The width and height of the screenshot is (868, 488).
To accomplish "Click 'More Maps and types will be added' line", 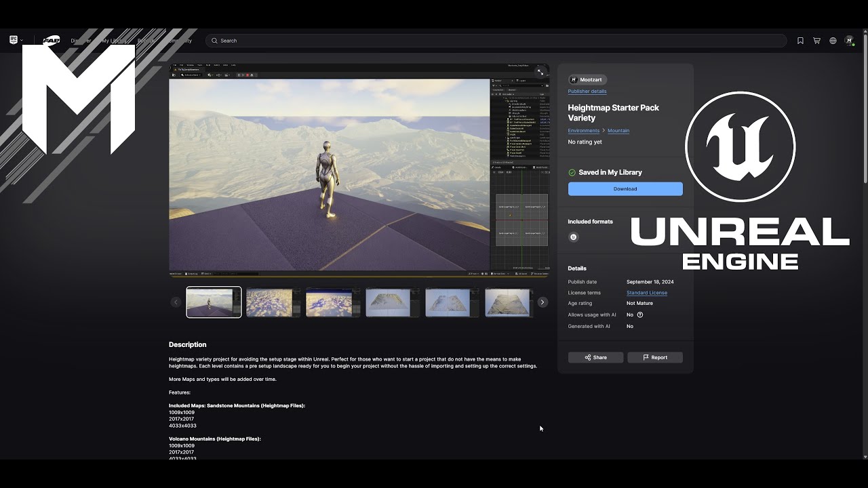I will click(222, 380).
